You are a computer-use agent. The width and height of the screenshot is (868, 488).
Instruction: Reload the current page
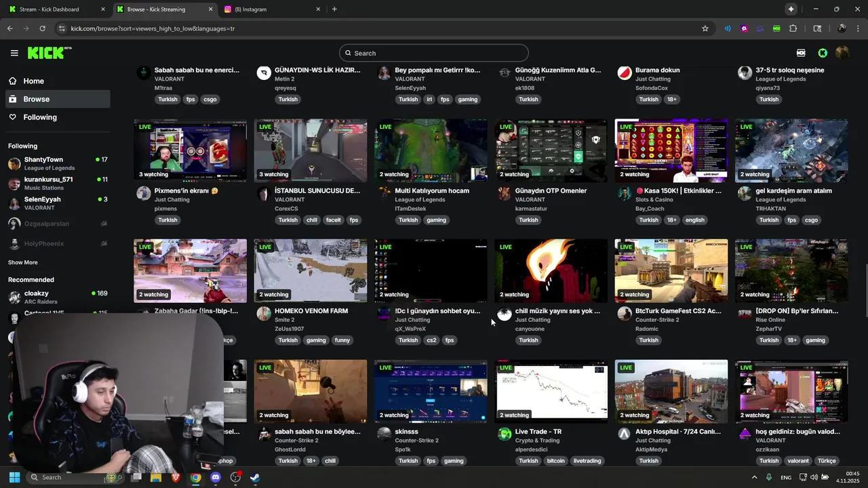(42, 28)
